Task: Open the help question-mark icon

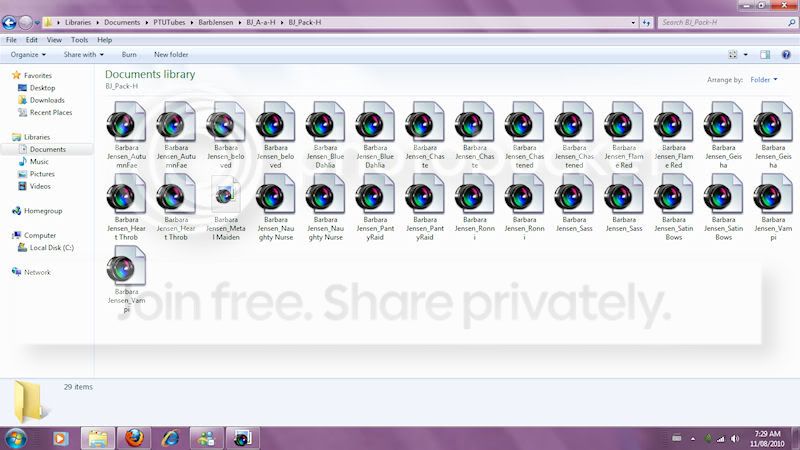Action: tap(786, 55)
